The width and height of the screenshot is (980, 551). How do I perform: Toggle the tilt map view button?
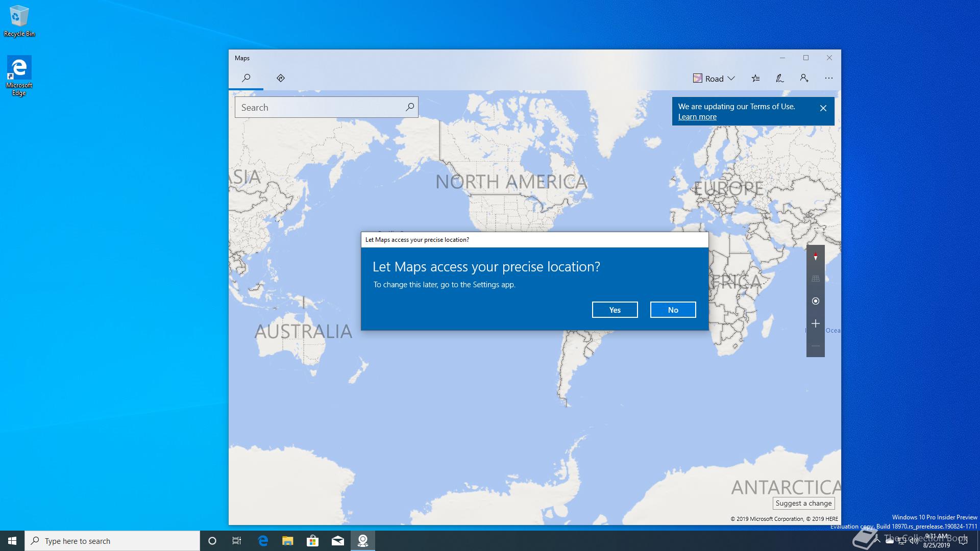(x=816, y=279)
